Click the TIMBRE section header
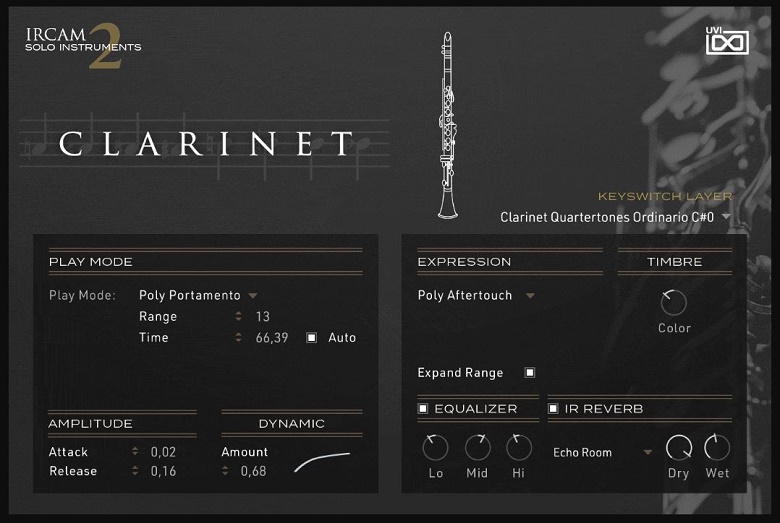Viewport: 780px width, 523px height. (675, 262)
